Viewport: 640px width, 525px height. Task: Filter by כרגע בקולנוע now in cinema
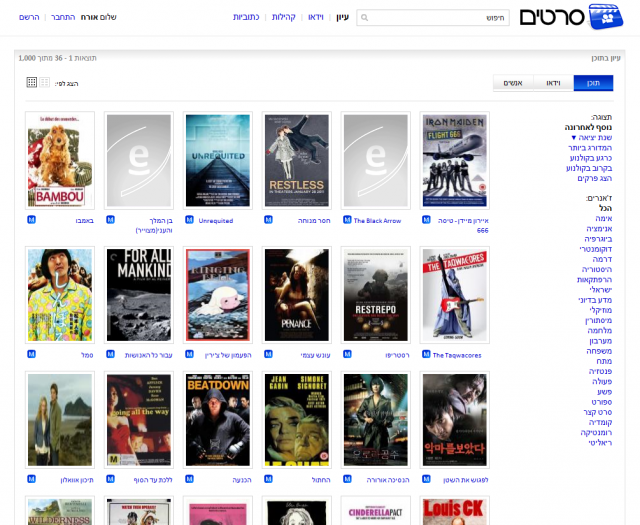591,158
